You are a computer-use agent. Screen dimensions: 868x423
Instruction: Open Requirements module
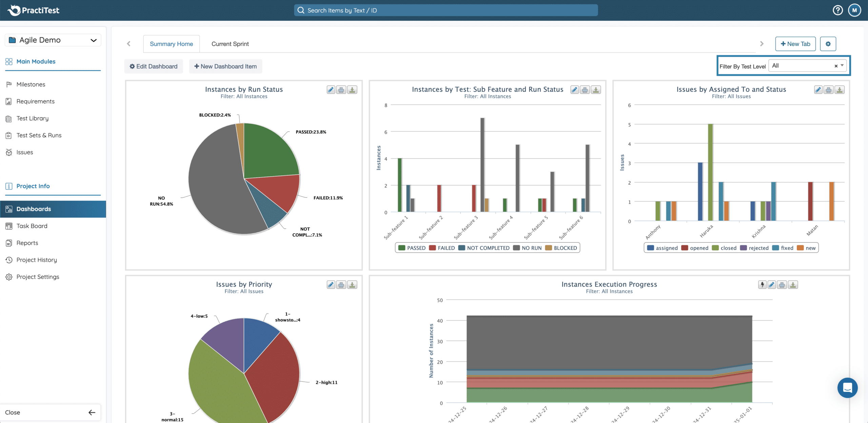(53, 101)
